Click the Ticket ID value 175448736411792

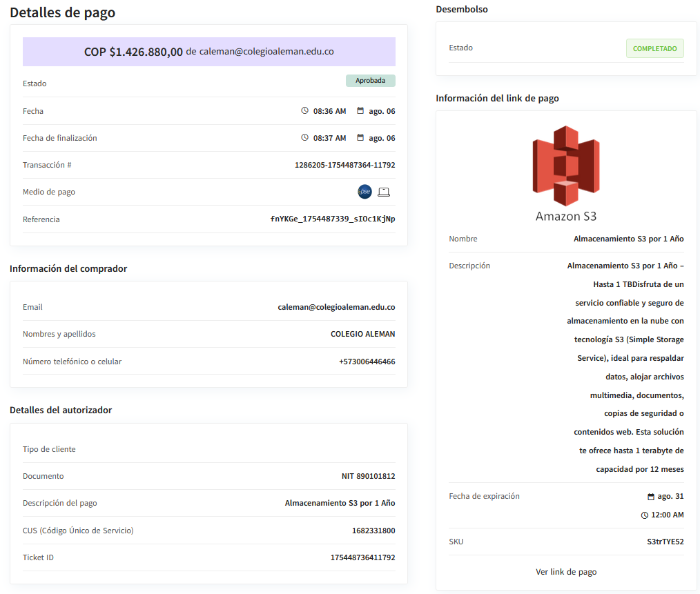(362, 557)
